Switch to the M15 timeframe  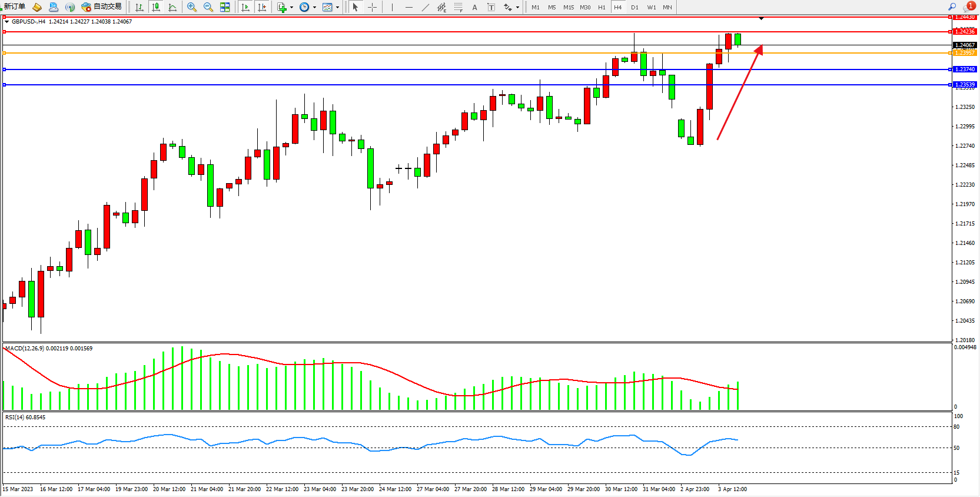pyautogui.click(x=568, y=7)
